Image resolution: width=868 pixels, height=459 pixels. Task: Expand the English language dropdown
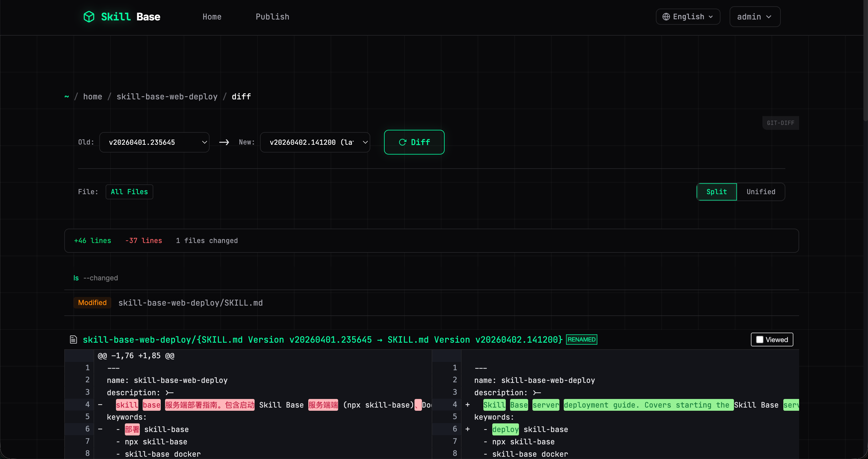(688, 16)
